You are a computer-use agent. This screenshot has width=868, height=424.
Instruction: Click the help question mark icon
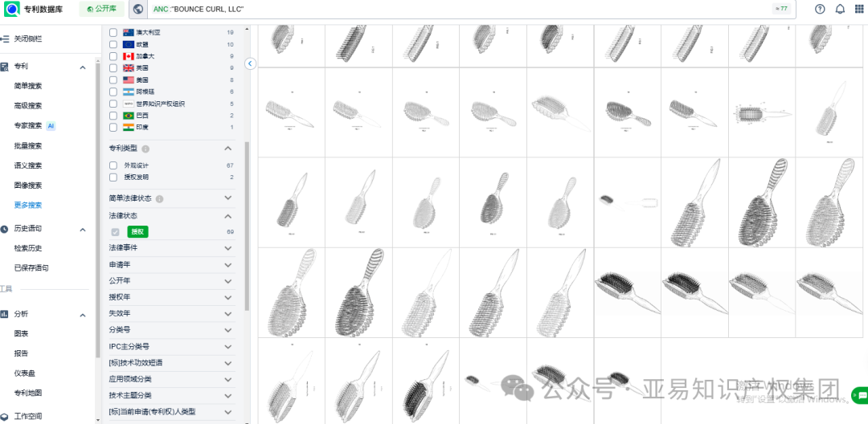pyautogui.click(x=820, y=9)
